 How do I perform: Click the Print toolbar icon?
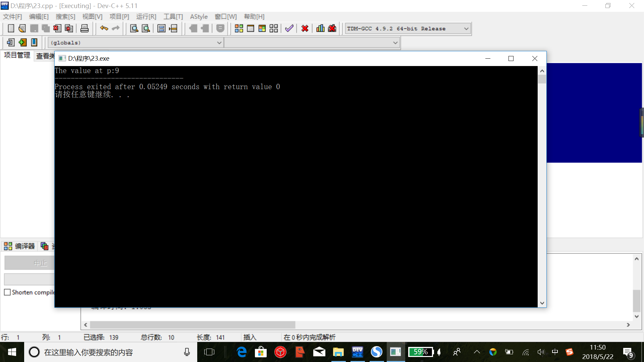[85, 28]
